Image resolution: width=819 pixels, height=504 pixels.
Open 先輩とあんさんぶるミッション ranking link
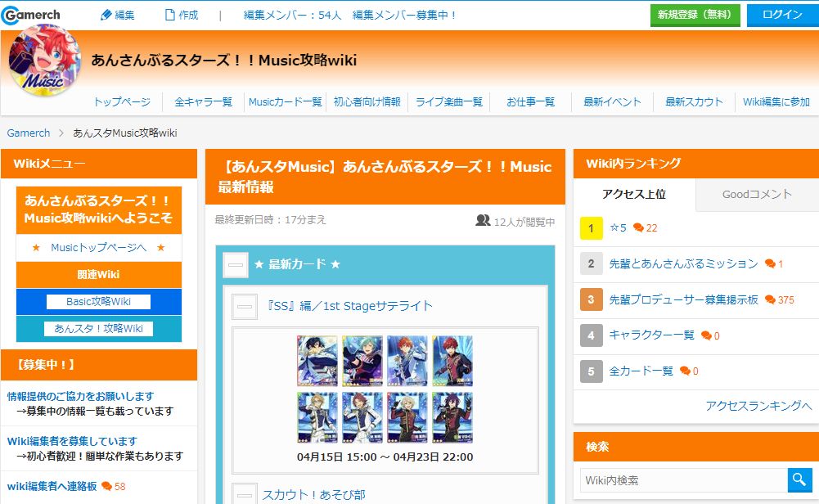(683, 263)
